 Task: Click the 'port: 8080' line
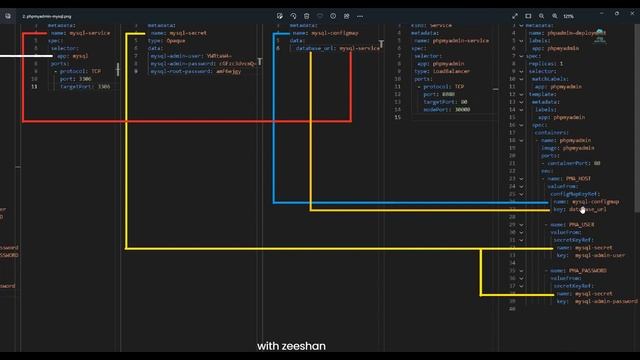pos(439,94)
